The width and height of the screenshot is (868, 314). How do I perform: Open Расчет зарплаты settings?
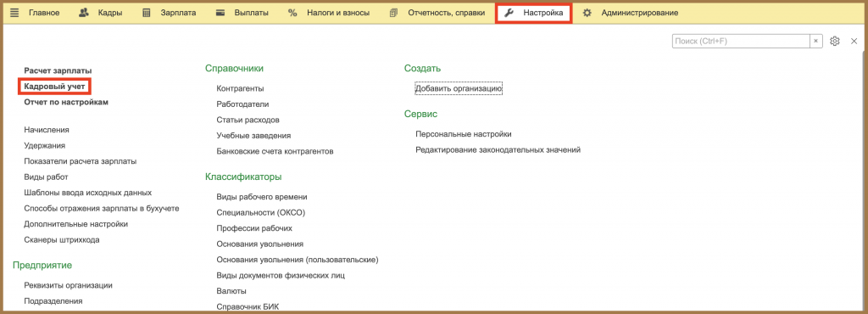[58, 71]
